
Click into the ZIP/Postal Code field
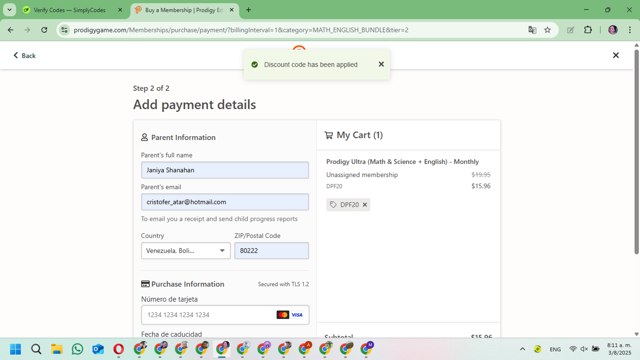pos(271,250)
